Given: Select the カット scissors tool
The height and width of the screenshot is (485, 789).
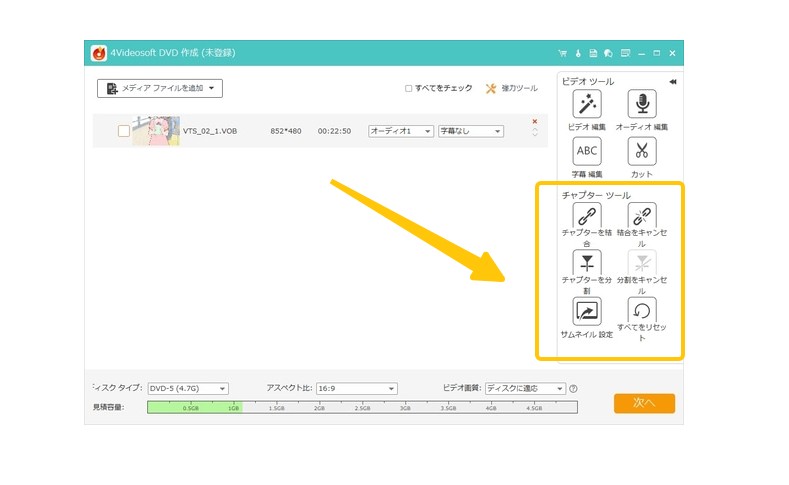Looking at the screenshot, I should click(x=641, y=152).
